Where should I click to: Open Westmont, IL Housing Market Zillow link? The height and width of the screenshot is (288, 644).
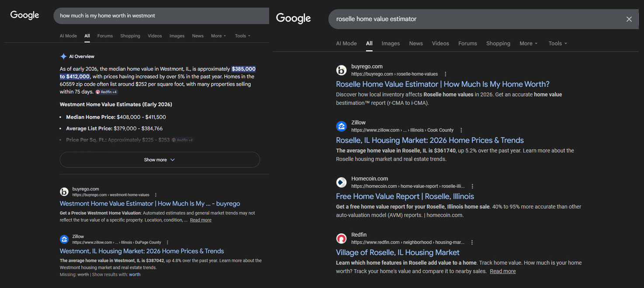[142, 251]
